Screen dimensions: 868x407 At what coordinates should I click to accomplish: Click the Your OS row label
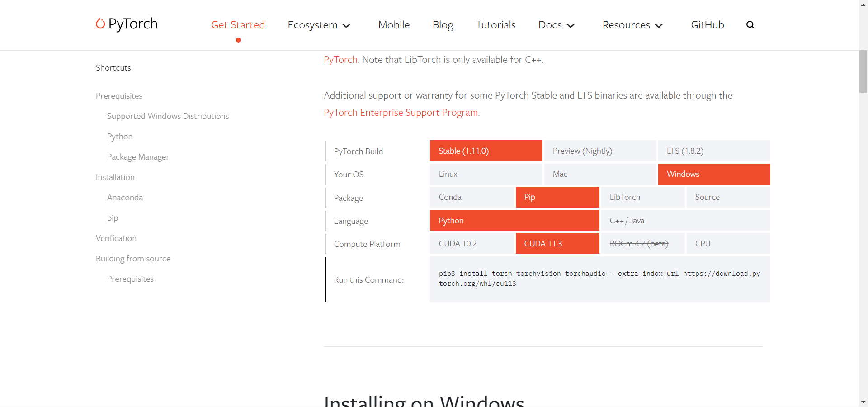point(349,175)
